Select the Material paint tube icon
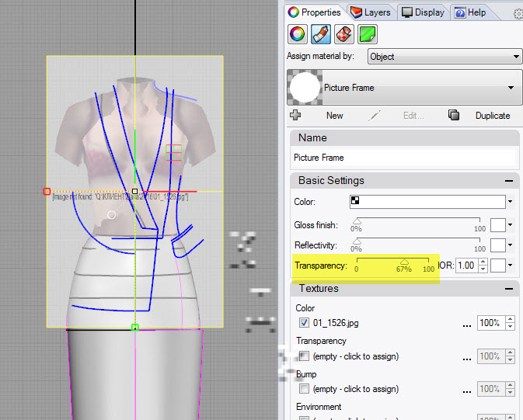 click(320, 34)
